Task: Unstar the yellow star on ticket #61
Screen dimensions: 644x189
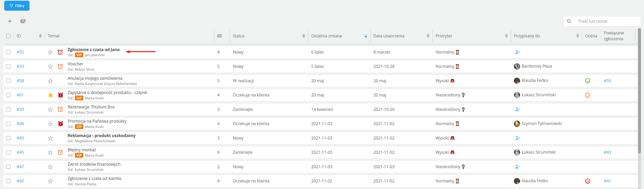Action: point(50,95)
